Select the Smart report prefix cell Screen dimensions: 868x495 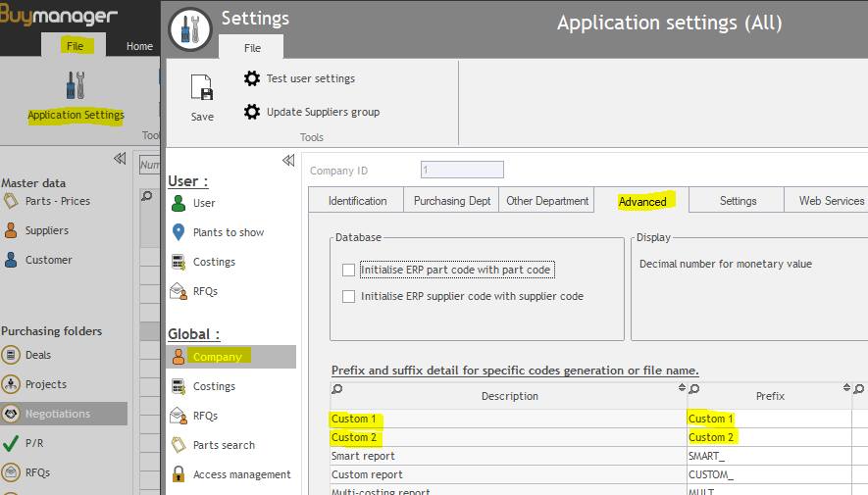tap(765, 456)
